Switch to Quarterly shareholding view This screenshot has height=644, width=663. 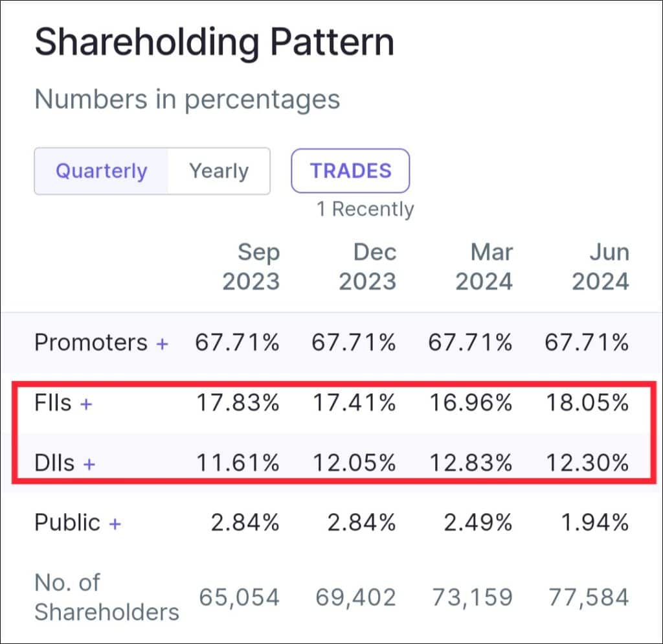(101, 172)
